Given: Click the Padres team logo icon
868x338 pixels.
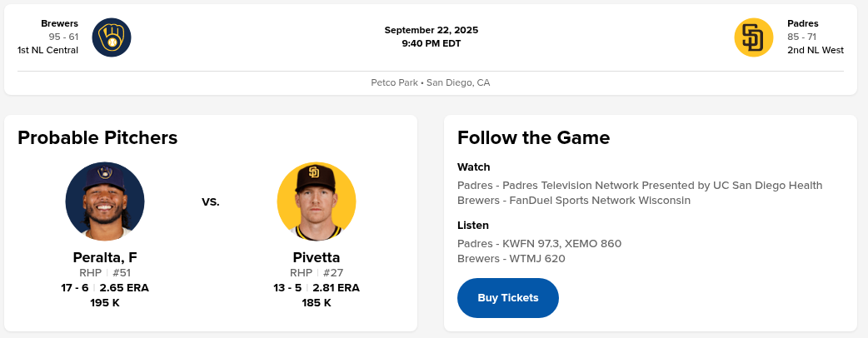Looking at the screenshot, I should coord(754,37).
